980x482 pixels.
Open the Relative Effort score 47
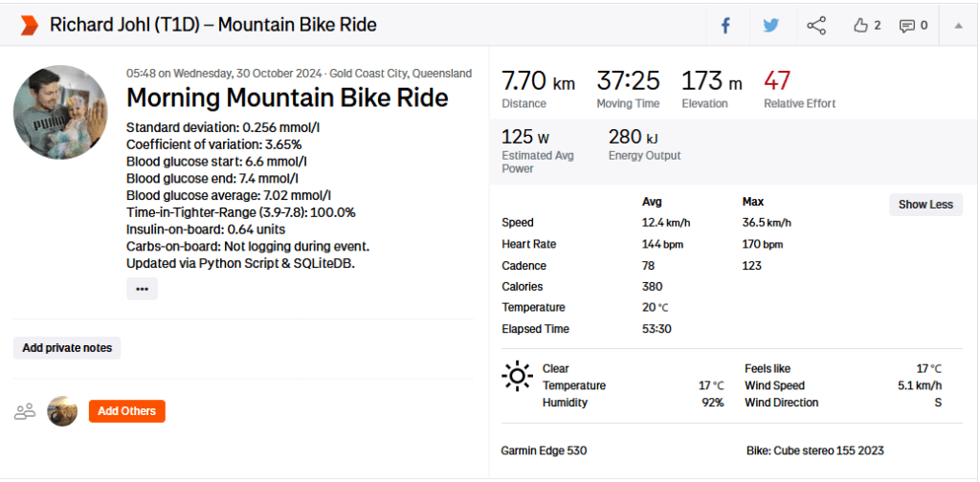click(x=777, y=80)
